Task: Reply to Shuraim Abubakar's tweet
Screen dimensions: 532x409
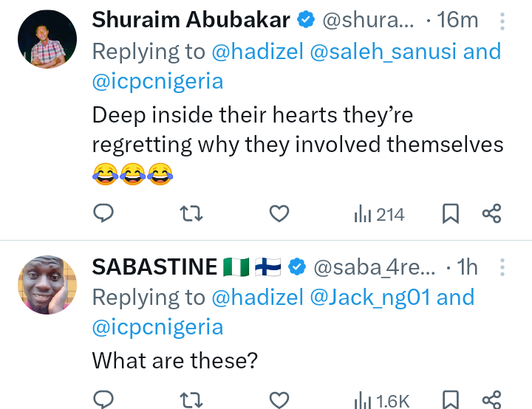Action: click(x=104, y=215)
